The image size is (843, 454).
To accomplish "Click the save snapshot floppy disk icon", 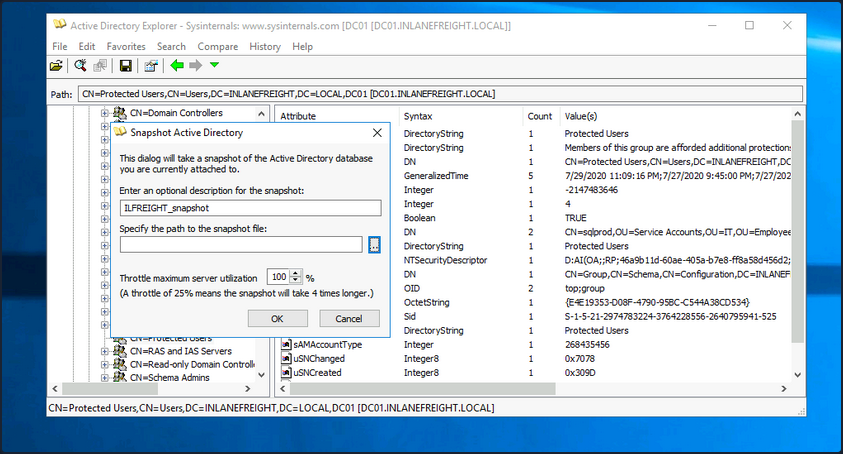I will click(x=126, y=66).
